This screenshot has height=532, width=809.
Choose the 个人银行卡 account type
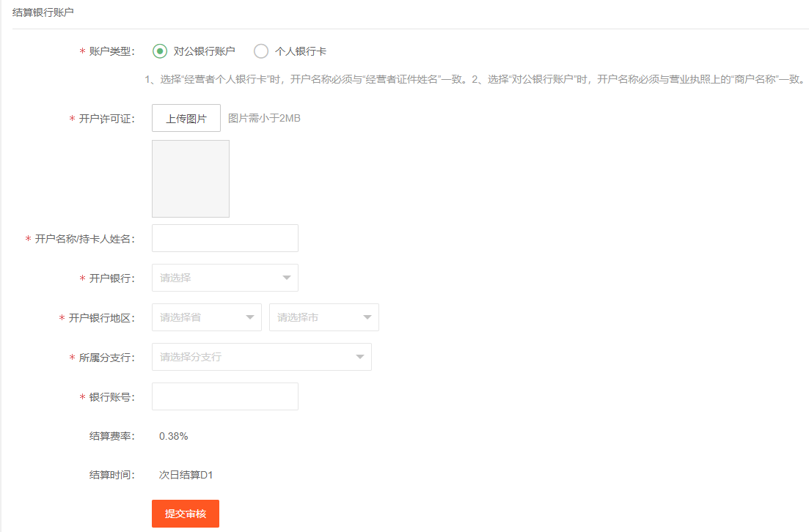261,51
